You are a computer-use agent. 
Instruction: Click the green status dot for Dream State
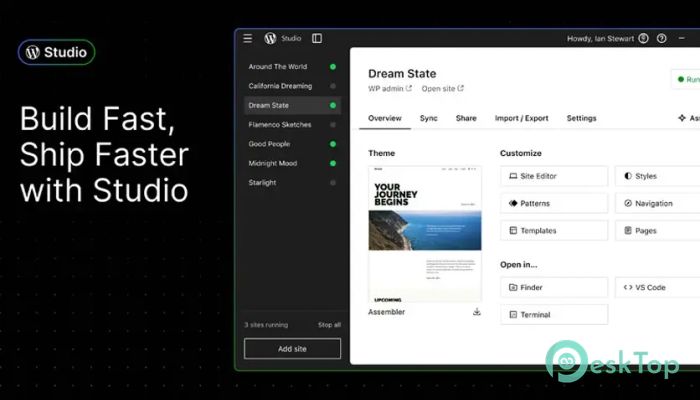[x=333, y=105]
